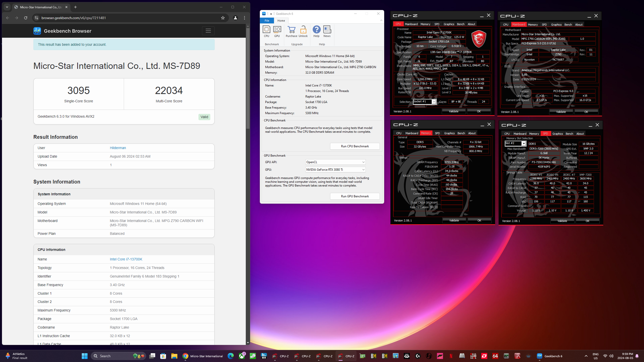
Task: Click the F5-7200J3445G16G part number
Action: pyautogui.click(x=544, y=162)
